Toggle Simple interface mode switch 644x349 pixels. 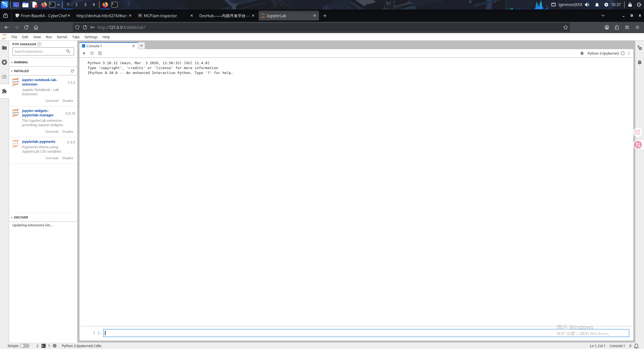pos(25,346)
